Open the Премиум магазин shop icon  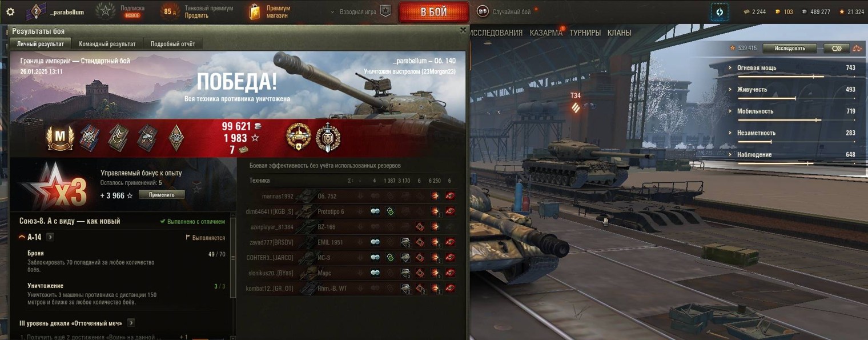point(255,11)
